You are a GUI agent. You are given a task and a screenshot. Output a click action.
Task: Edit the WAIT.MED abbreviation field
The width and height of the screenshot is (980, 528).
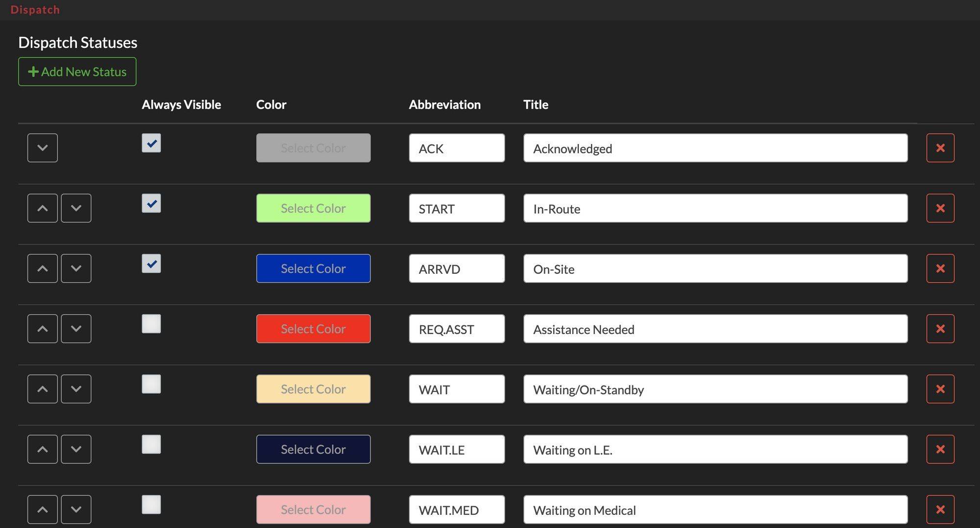click(x=457, y=509)
